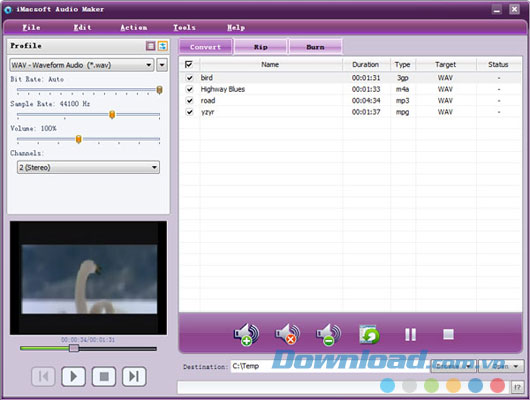Sort list by Type column header
Image resolution: width=530 pixels, height=400 pixels.
click(402, 64)
